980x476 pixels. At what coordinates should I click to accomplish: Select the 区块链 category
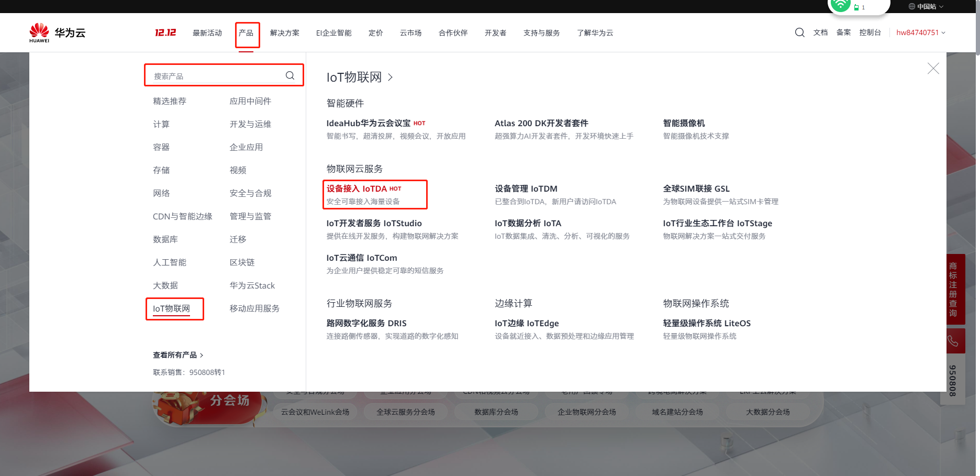click(242, 262)
